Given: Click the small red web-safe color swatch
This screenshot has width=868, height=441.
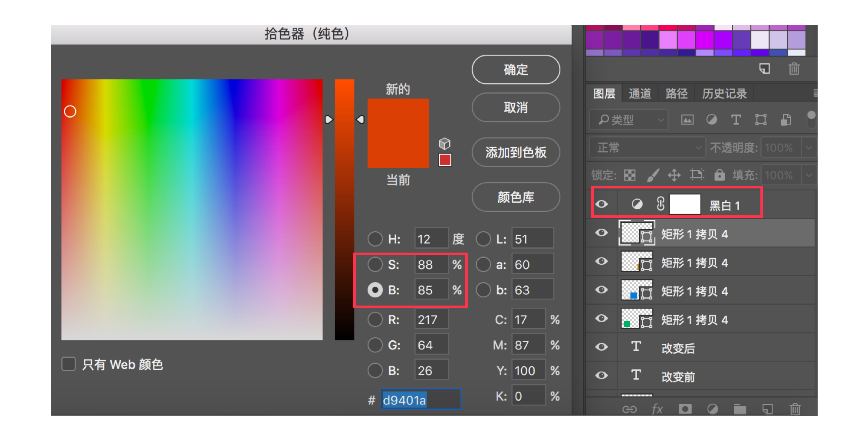Looking at the screenshot, I should [x=445, y=160].
